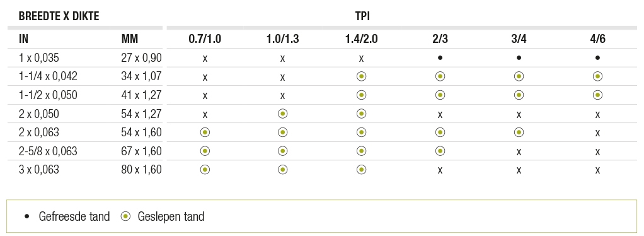Click ground tooth icon for 3 x 0,063 at 1.4/2.0
Image resolution: width=644 pixels, height=236 pixels.
[362, 170]
